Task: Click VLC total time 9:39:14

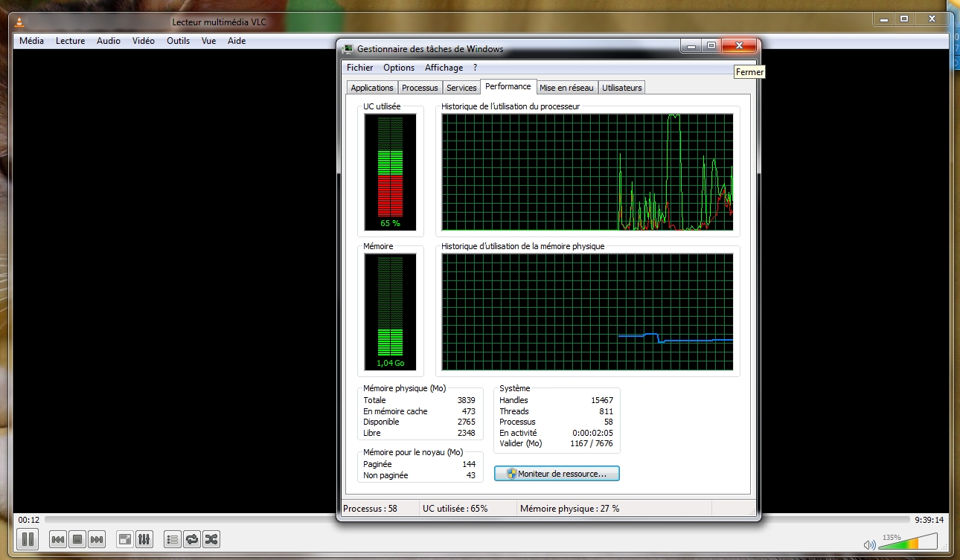Action: coord(929,520)
